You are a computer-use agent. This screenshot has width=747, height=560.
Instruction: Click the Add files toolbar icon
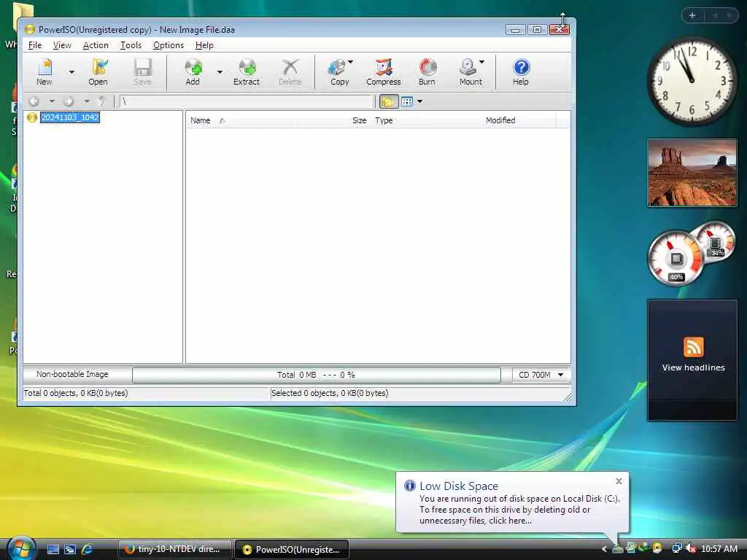click(x=193, y=72)
